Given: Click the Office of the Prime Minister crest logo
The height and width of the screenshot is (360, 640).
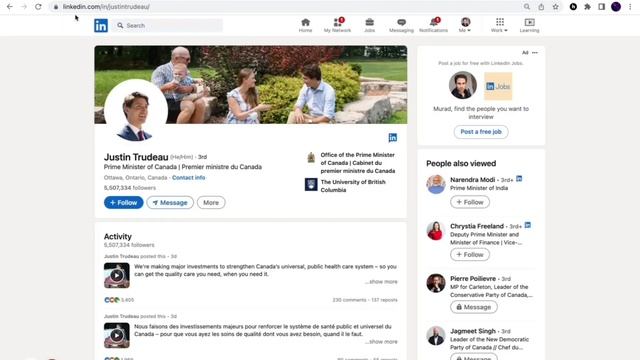Looking at the screenshot, I should 311,158.
